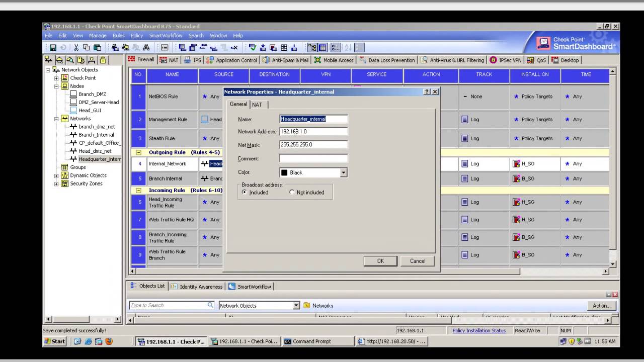Open the Servers and OPSEC tree tab icon
Image resolution: width=644 pixels, height=362 pixels.
pyautogui.click(x=81, y=60)
